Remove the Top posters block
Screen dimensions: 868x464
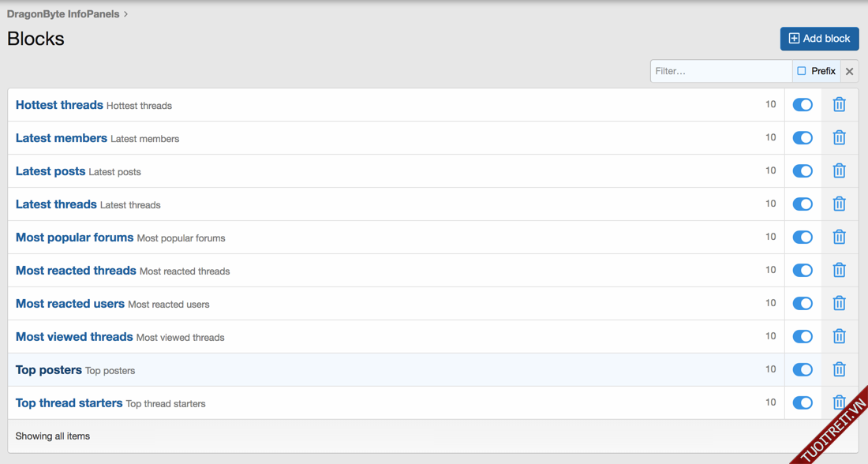[839, 370]
